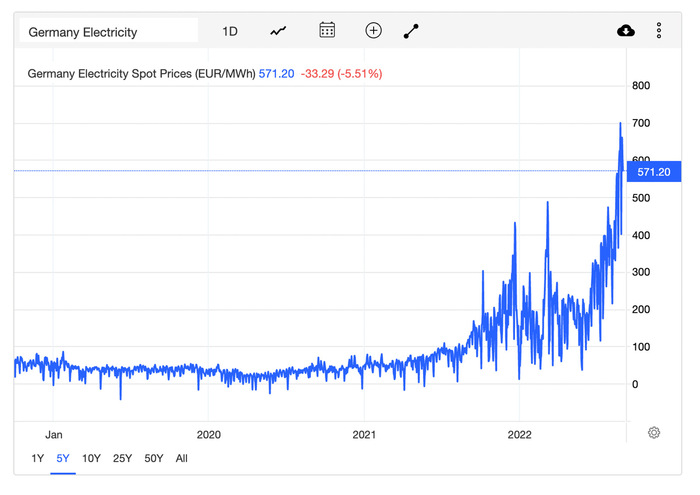The height and width of the screenshot is (495, 700).
Task: Choose the 50Y time range
Action: [153, 458]
